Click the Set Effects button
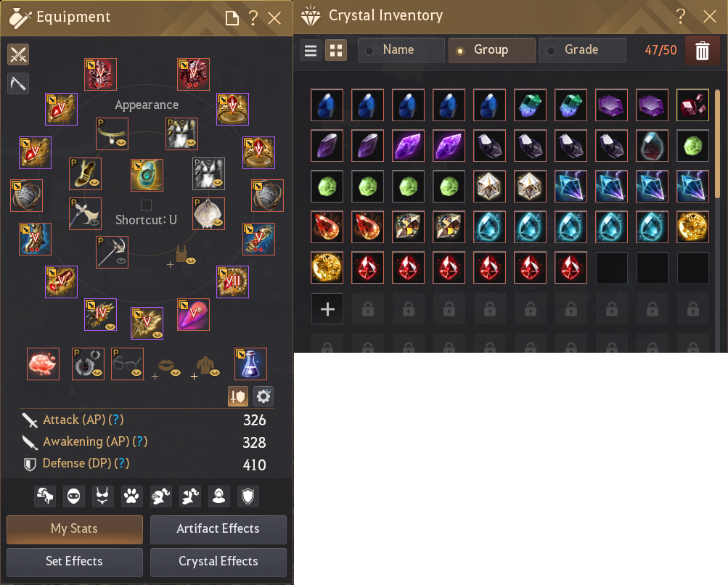The image size is (728, 585). pos(75,562)
